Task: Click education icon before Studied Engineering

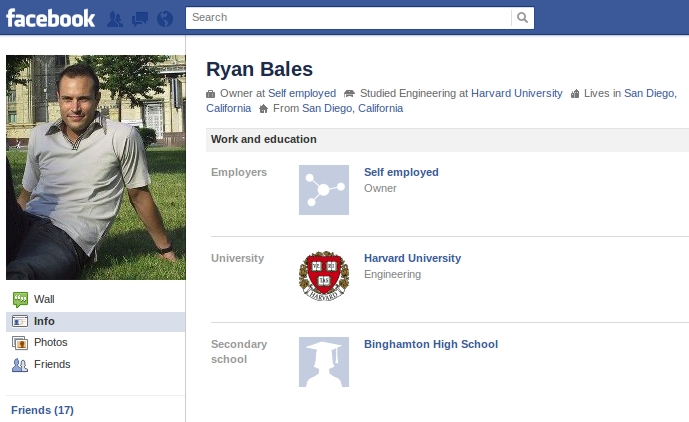Action: point(349,94)
